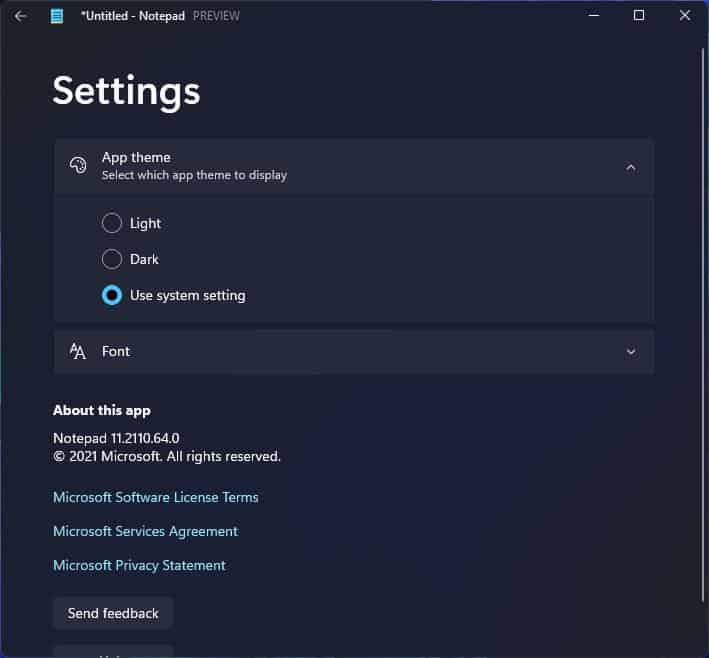Click the About this app heading

(102, 411)
